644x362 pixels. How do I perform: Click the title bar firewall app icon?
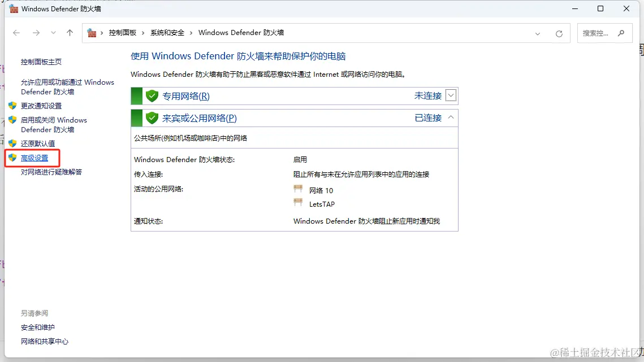click(x=14, y=8)
